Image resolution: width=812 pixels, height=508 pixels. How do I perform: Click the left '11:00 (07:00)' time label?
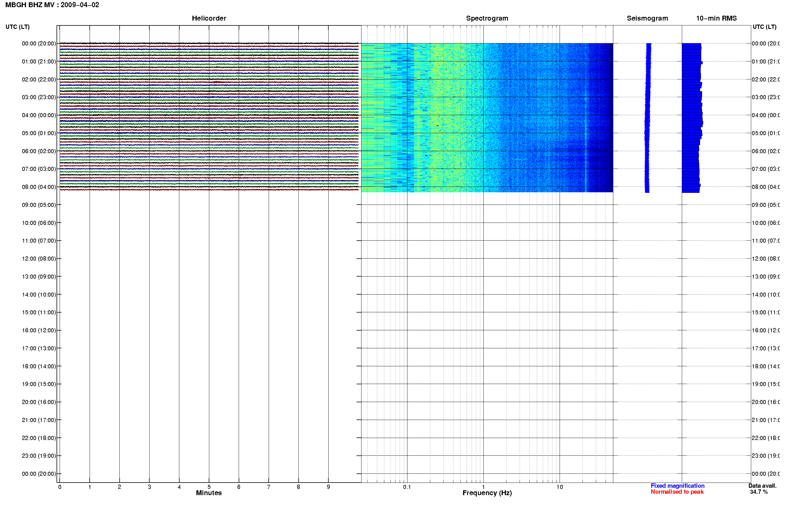click(39, 241)
